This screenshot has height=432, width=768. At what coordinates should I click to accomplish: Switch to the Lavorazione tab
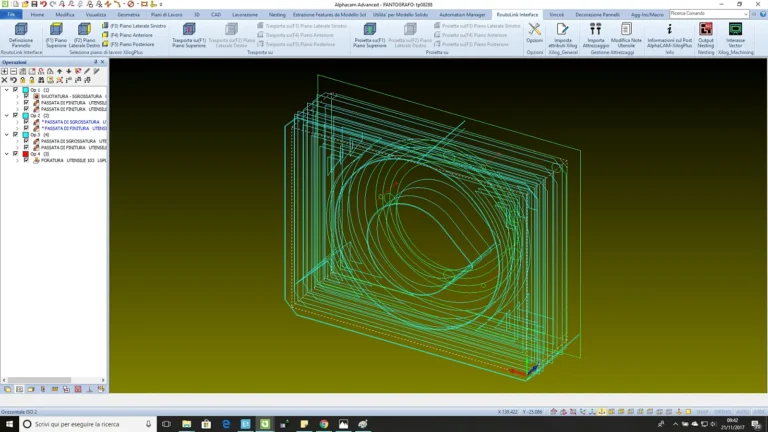click(245, 15)
